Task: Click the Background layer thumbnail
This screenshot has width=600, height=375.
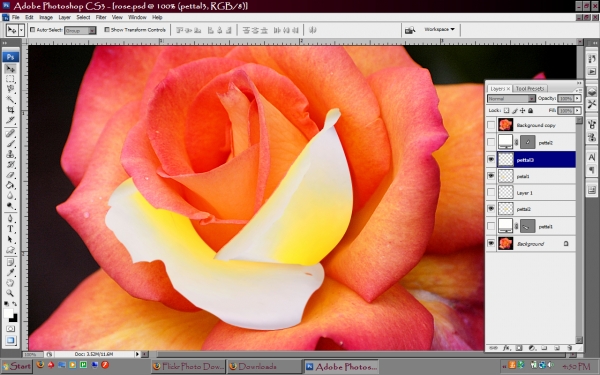Action: [x=505, y=243]
